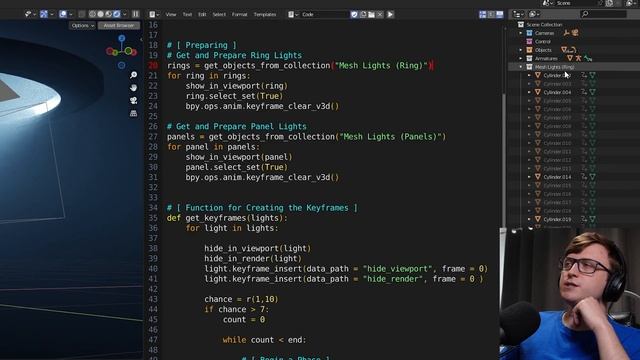640x360 pixels.
Task: Toggle word wrap display icon
Action: click(x=491, y=14)
